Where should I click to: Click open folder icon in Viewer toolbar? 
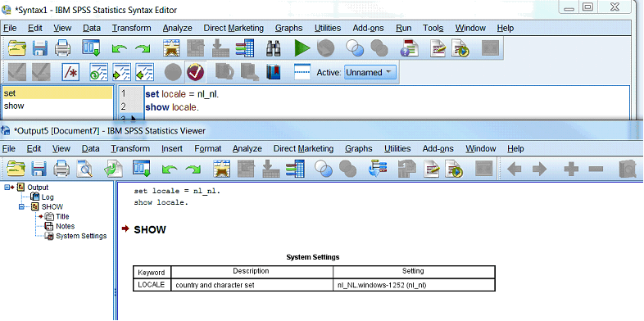16,169
